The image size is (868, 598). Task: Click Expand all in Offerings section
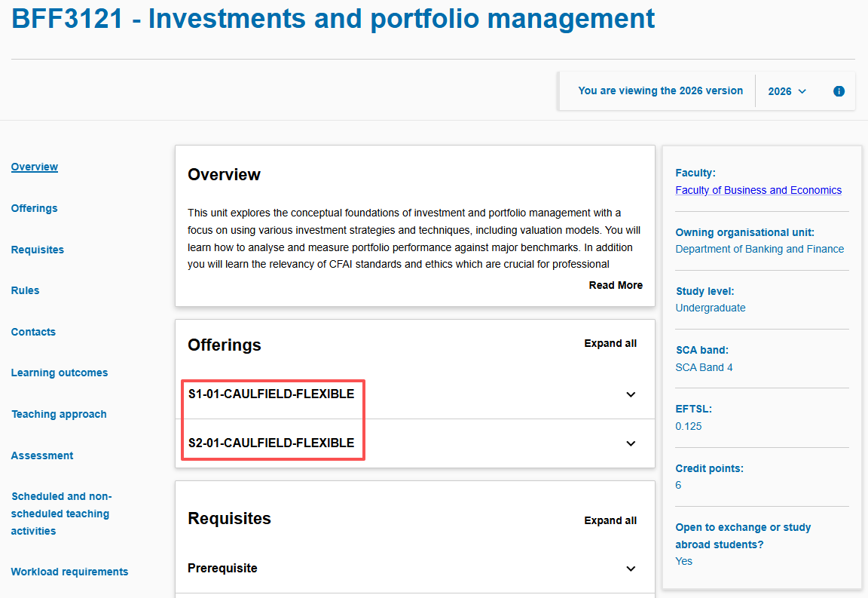point(610,343)
